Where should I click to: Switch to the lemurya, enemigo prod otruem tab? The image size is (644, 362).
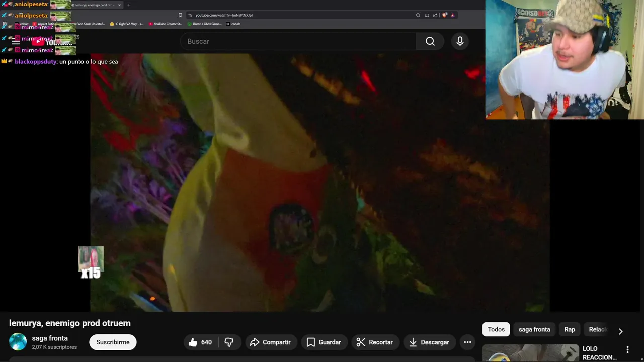pos(95,5)
